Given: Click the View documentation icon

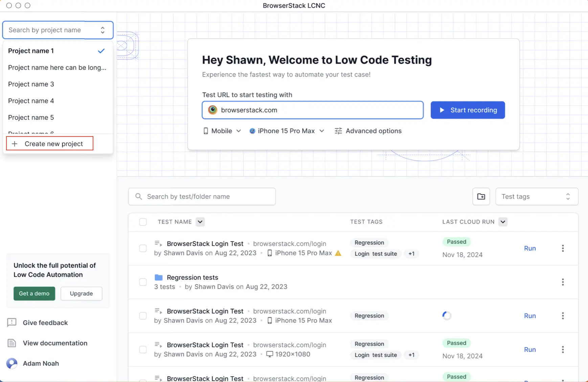Looking at the screenshot, I should point(12,343).
